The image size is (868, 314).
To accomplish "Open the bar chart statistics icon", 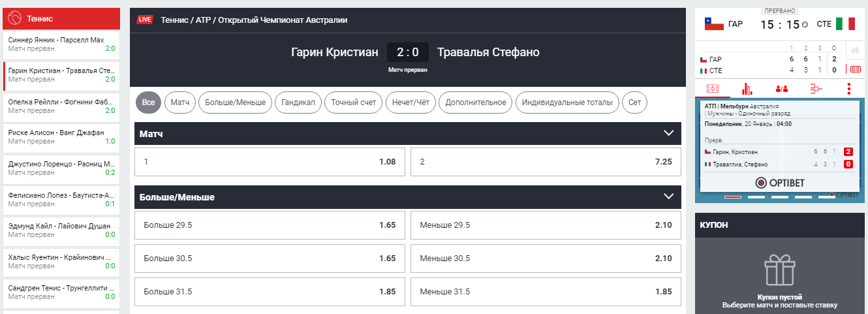I will pos(748,89).
